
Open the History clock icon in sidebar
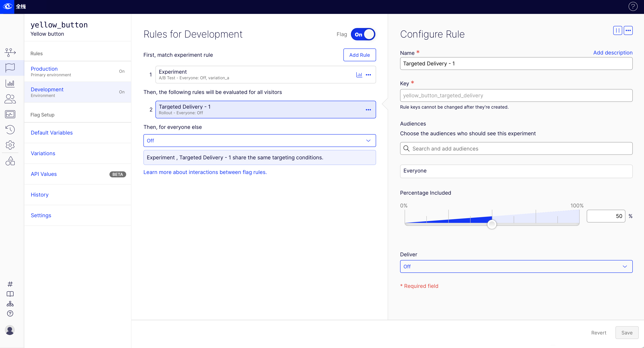(x=10, y=129)
